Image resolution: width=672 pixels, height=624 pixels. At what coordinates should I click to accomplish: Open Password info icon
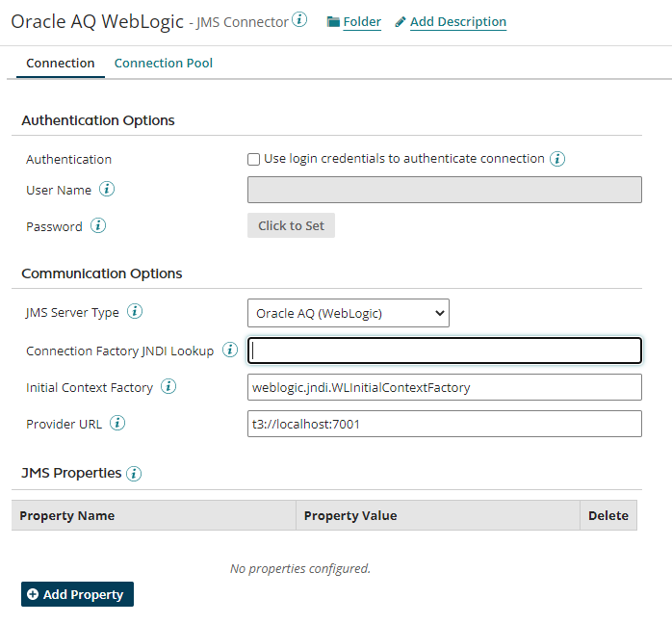pyautogui.click(x=98, y=225)
